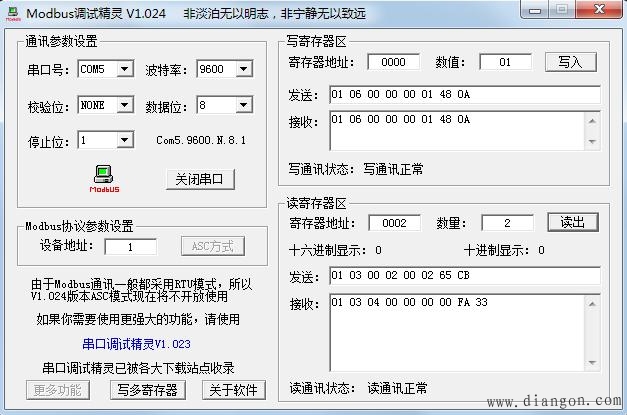The image size is (627, 415).
Task: Click the 写多寄存器 button
Action: 148,390
